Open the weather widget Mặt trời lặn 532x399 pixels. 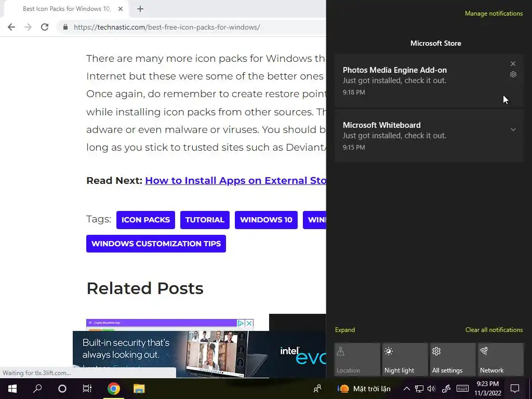coord(364,389)
